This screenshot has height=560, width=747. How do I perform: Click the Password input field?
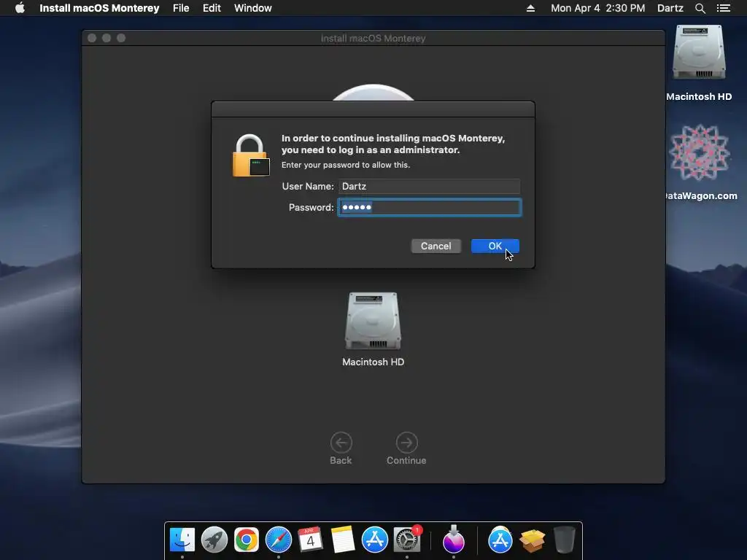tap(429, 207)
